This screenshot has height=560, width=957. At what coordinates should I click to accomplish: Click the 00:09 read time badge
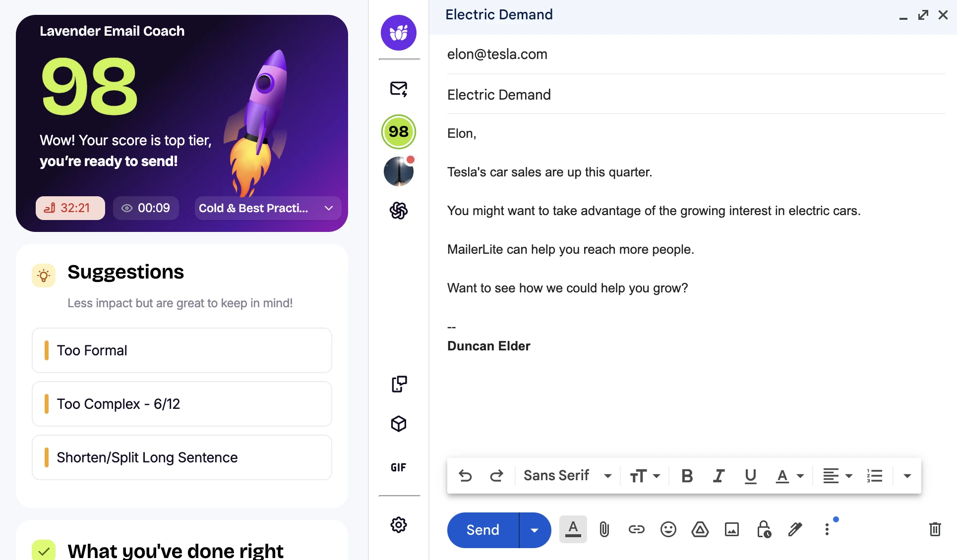[146, 208]
